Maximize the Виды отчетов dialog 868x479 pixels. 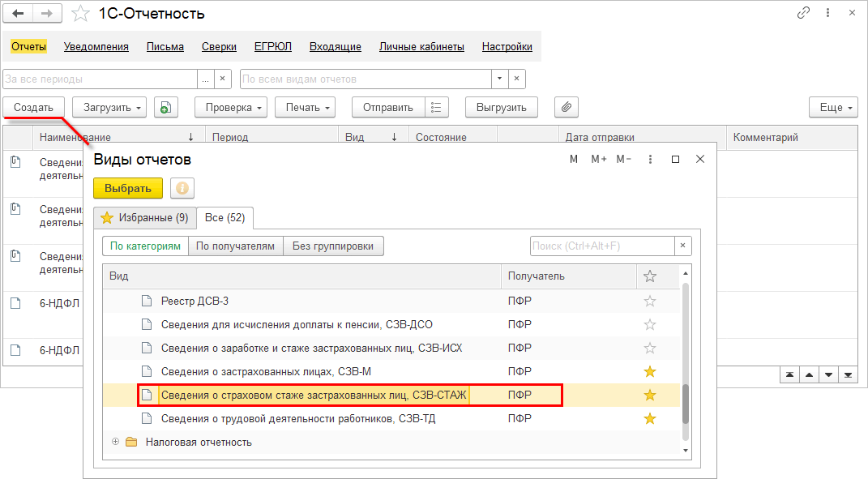pos(675,160)
